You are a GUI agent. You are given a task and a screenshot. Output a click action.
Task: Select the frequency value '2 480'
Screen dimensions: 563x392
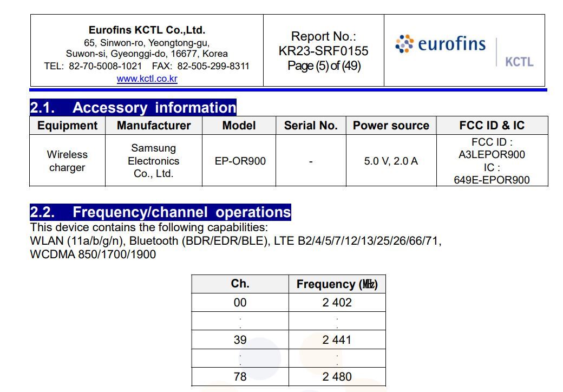(x=337, y=376)
